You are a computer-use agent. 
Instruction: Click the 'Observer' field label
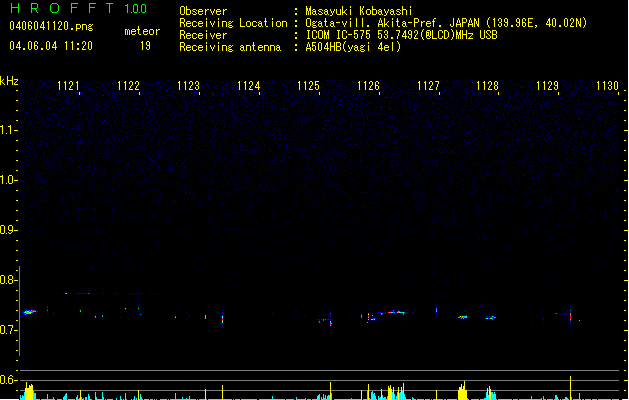(203, 11)
